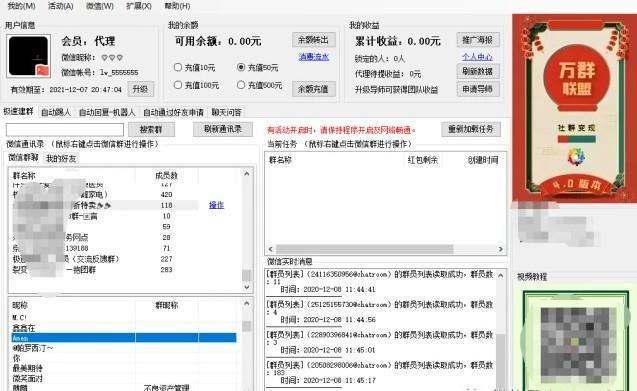The height and width of the screenshot is (391, 637).
Task: Click group list scroll-up arrow
Action: [247, 174]
